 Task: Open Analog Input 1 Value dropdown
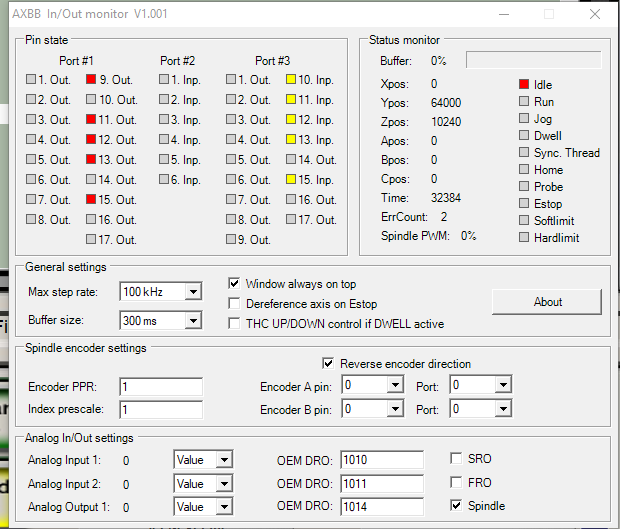pos(224,460)
